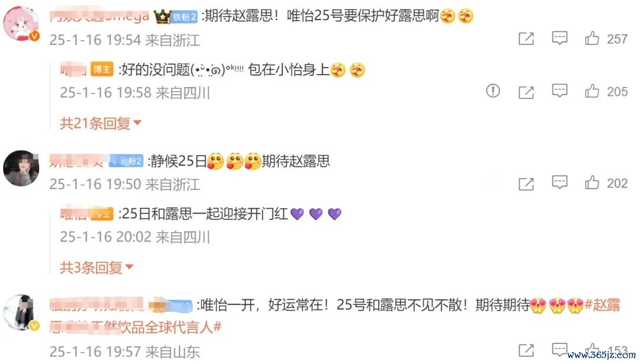
Task: Reply to the 静候25日 comment
Action: [559, 182]
